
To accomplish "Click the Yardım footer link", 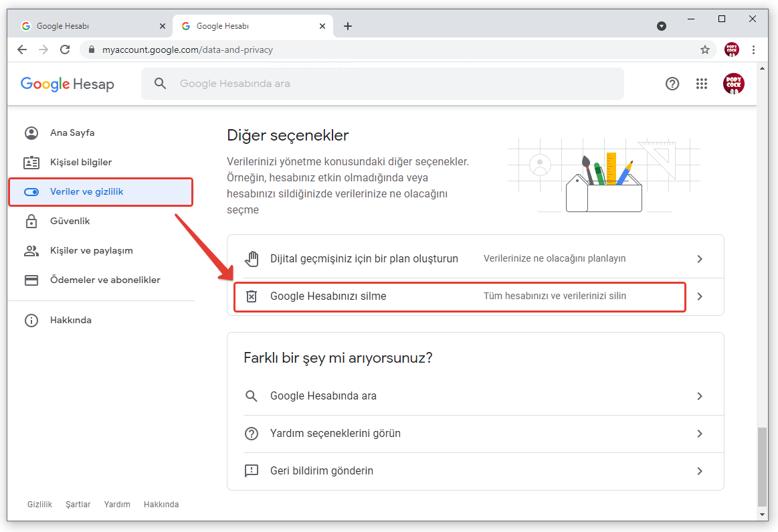I will (x=117, y=504).
